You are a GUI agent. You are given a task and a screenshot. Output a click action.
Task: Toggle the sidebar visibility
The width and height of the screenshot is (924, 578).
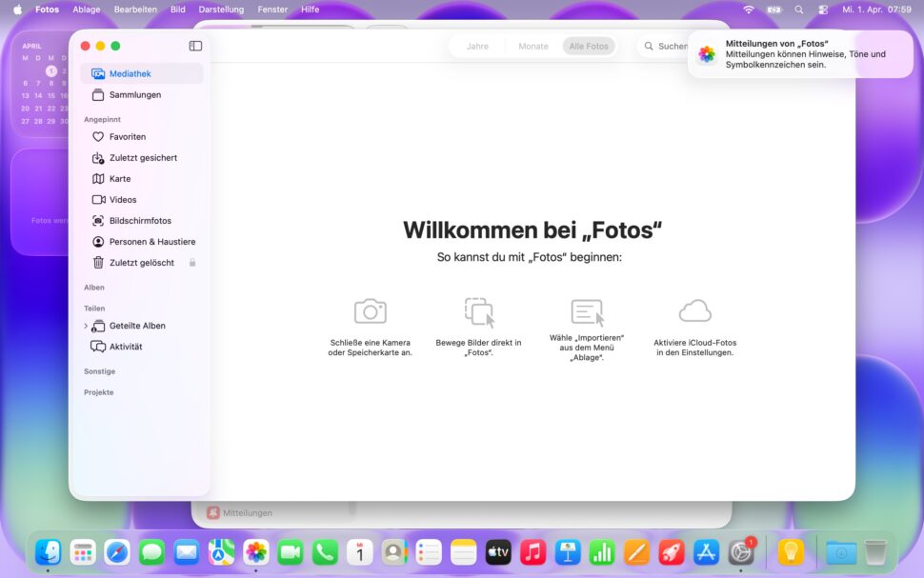coord(195,45)
